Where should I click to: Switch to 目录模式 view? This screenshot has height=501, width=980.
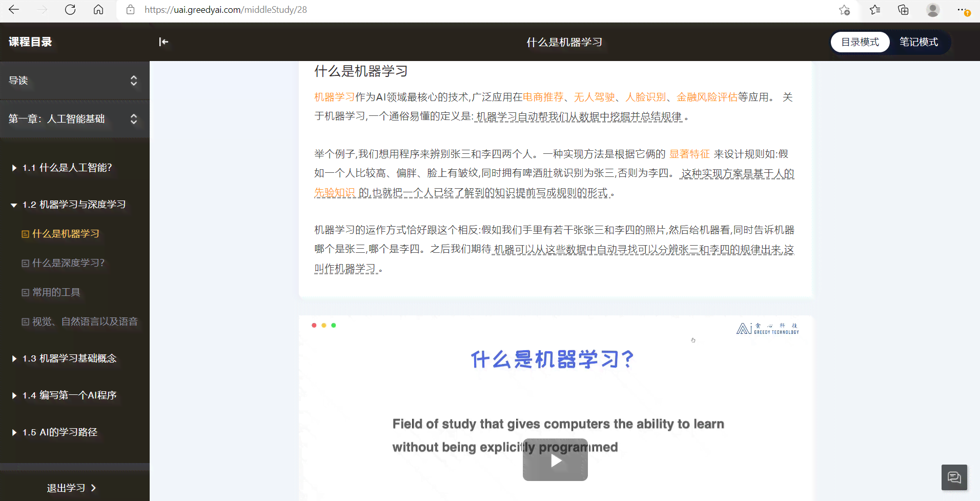[860, 42]
